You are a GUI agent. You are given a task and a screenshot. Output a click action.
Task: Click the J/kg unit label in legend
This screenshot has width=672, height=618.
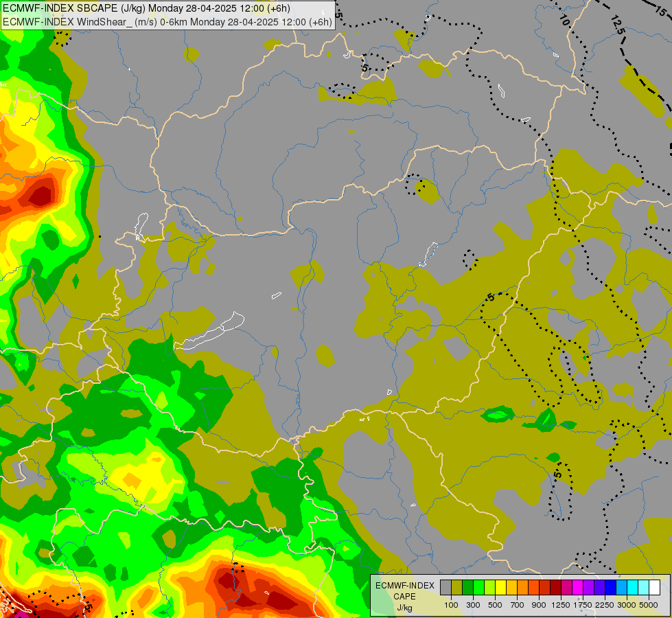404,608
